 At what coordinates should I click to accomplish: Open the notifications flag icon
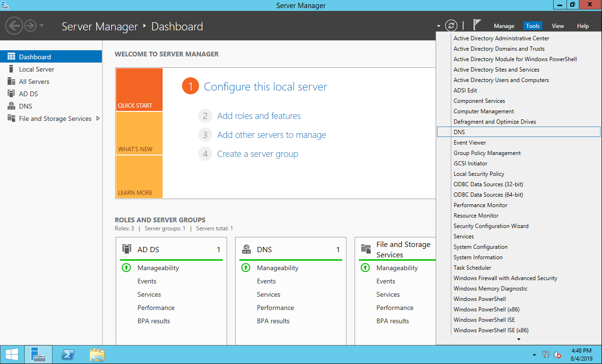[x=477, y=25]
